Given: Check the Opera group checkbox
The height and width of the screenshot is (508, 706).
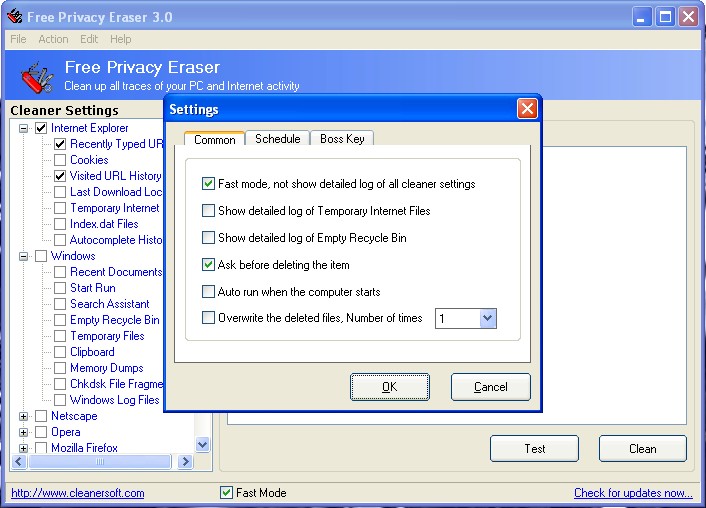Looking at the screenshot, I should (x=41, y=432).
